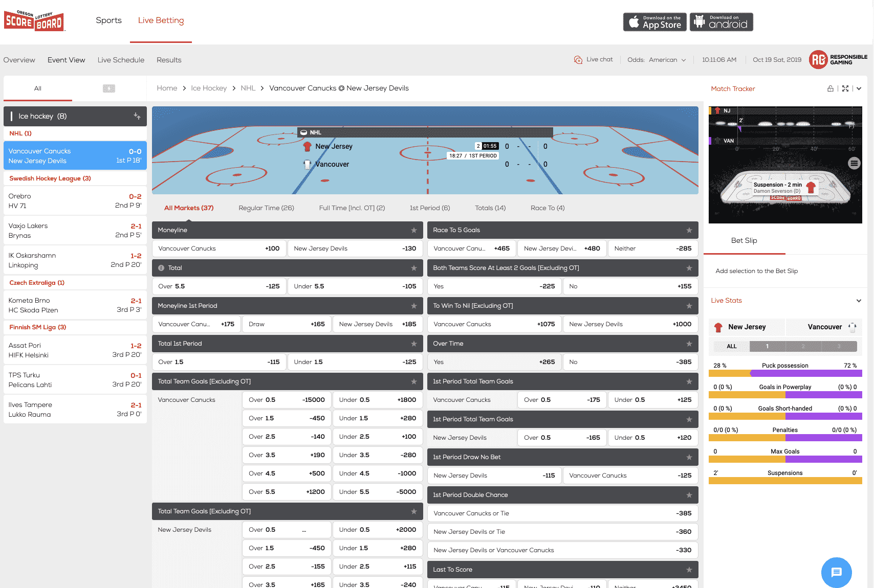Screen dimensions: 874x588
Task: Go to Home breadcrumb
Action: [x=167, y=88]
